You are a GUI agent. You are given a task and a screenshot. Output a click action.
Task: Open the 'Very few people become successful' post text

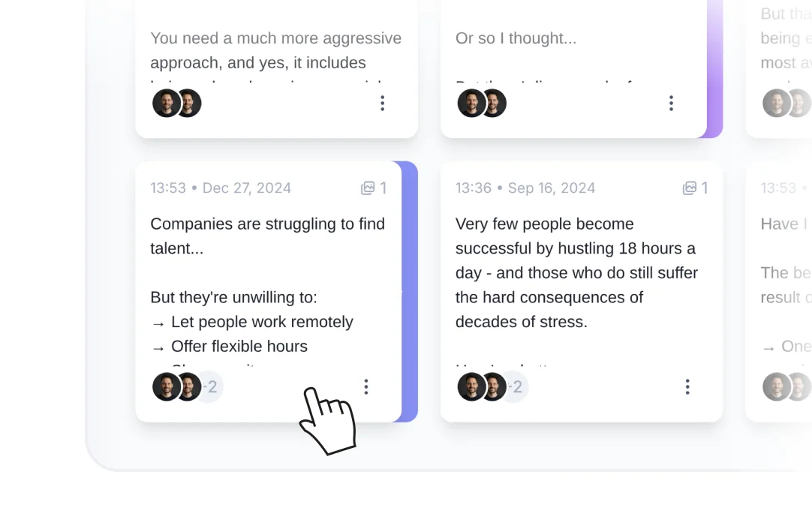click(x=576, y=272)
